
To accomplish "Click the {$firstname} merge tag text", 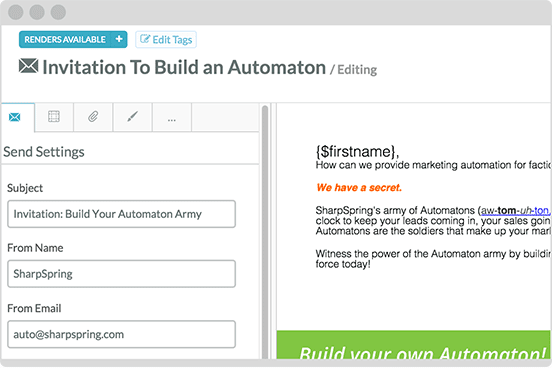I will click(x=357, y=151).
